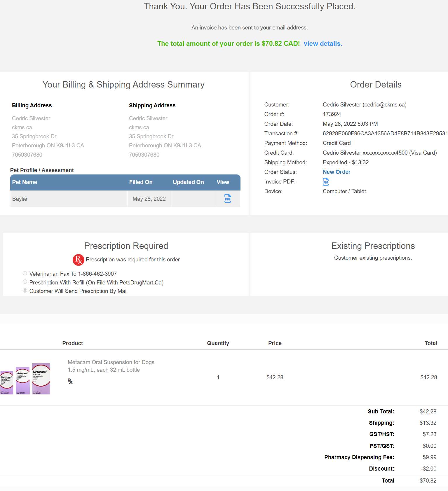Click the Pet Name column header

25,182
